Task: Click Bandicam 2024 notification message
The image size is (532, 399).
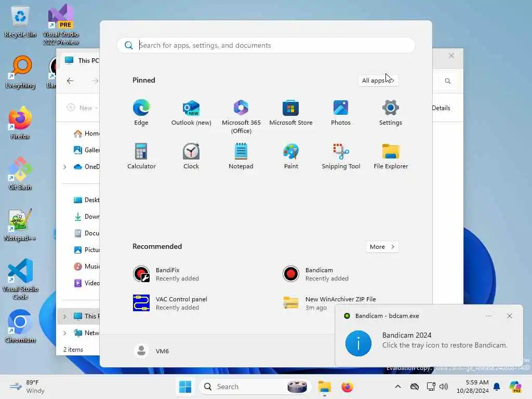Action: (429, 340)
